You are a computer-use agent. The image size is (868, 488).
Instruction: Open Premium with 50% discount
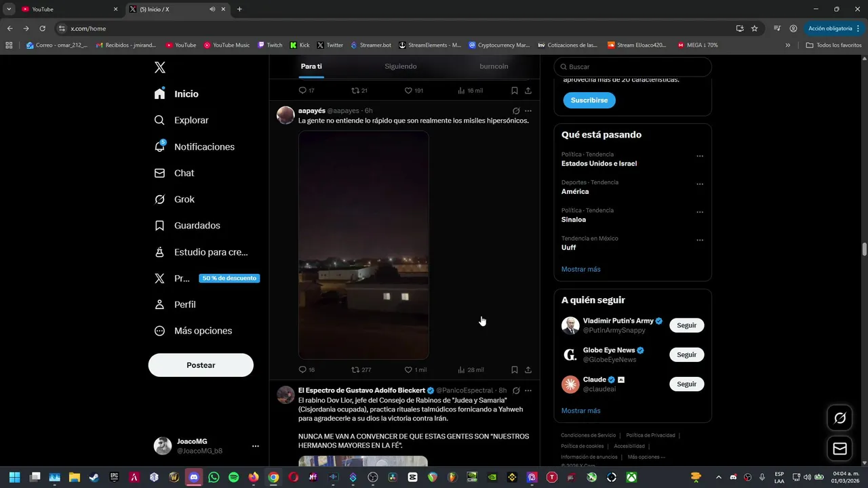point(206,278)
